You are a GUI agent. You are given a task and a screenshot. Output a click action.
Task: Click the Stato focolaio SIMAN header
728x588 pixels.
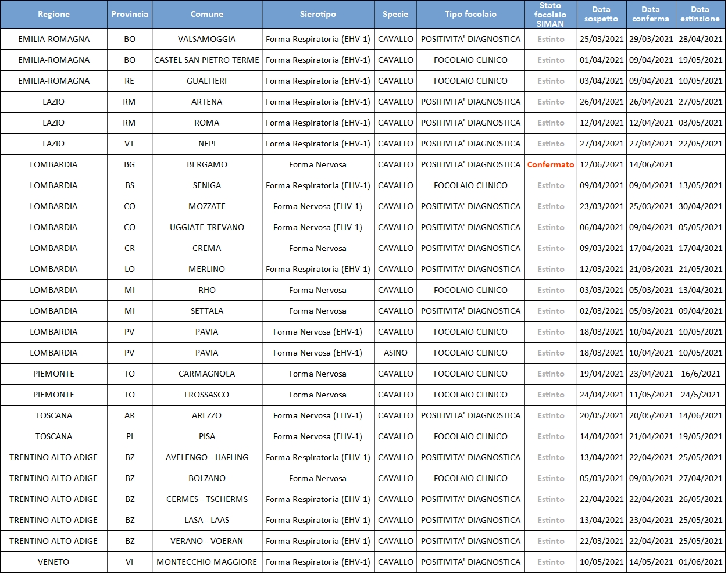pos(550,15)
